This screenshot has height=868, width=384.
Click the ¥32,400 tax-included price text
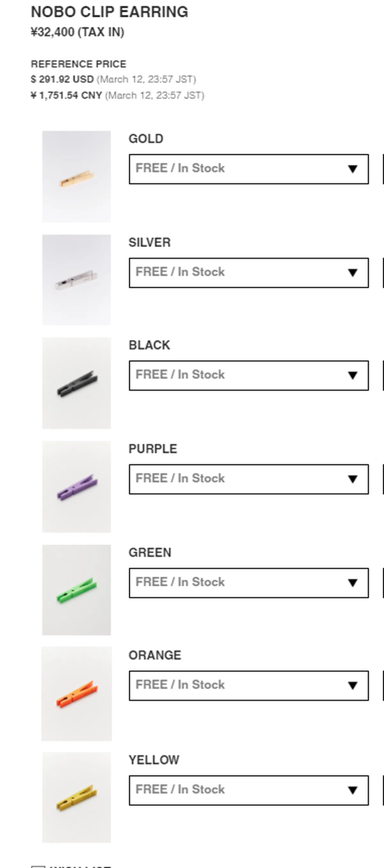(77, 32)
